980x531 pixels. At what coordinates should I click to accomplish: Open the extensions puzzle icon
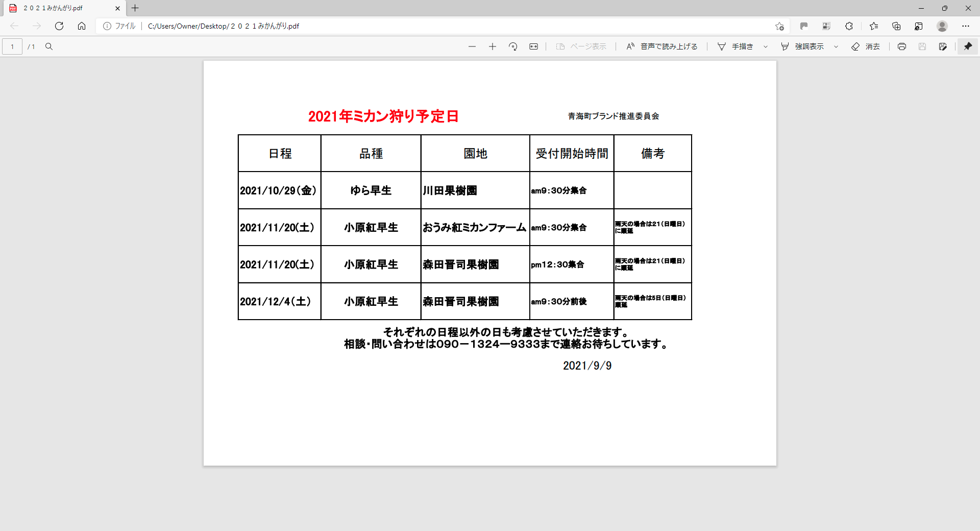(849, 26)
